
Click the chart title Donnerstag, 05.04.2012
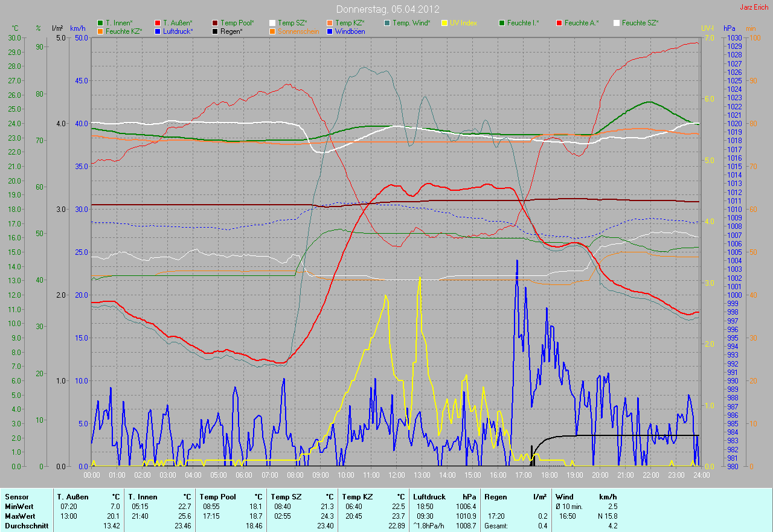pyautogui.click(x=387, y=9)
